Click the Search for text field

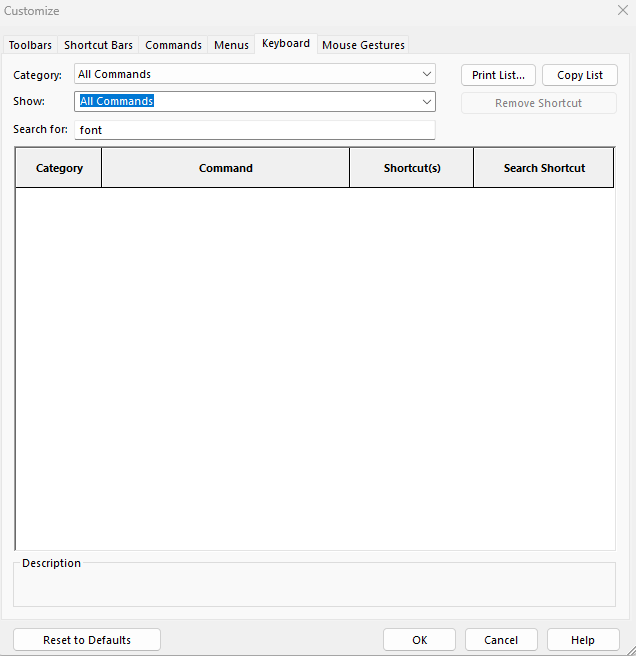[255, 130]
